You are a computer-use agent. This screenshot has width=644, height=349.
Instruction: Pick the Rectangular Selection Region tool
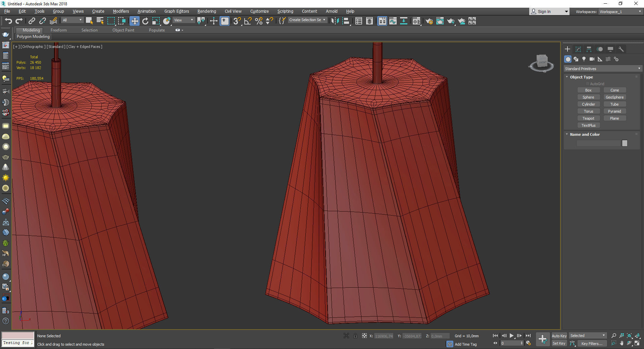[111, 21]
